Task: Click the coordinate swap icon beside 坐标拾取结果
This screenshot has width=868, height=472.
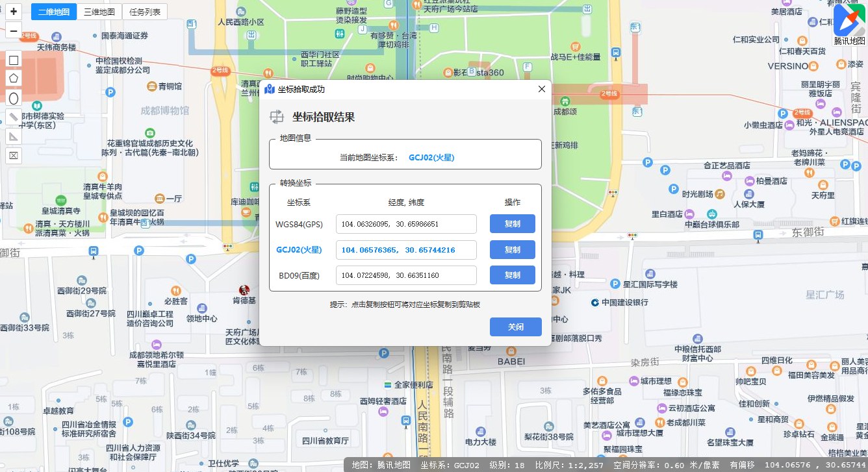Action: pos(277,117)
